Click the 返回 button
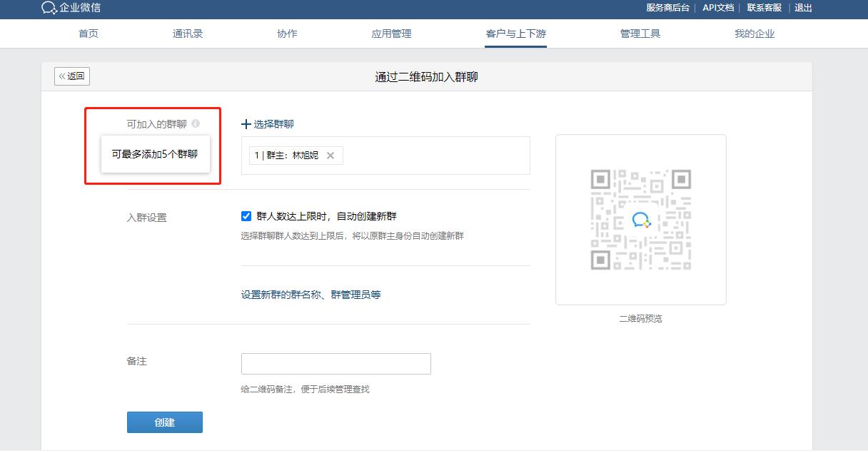 (71, 76)
